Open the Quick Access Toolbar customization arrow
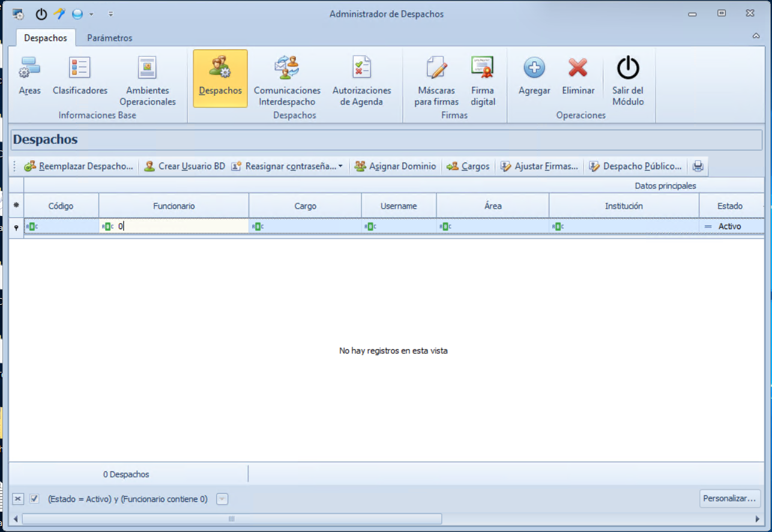The height and width of the screenshot is (532, 772). [x=110, y=13]
